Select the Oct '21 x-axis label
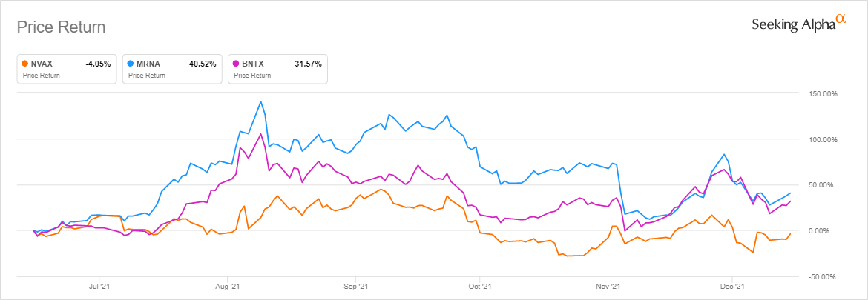Viewport: 868px width, 300px height. click(481, 285)
